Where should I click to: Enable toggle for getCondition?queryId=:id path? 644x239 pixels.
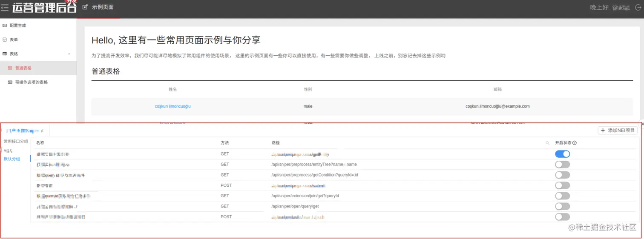tap(562, 175)
